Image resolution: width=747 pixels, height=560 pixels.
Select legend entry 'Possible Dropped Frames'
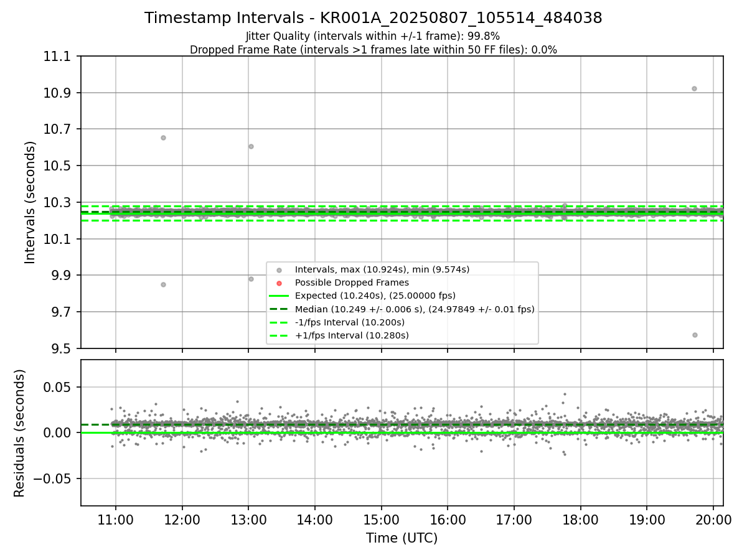click(352, 282)
